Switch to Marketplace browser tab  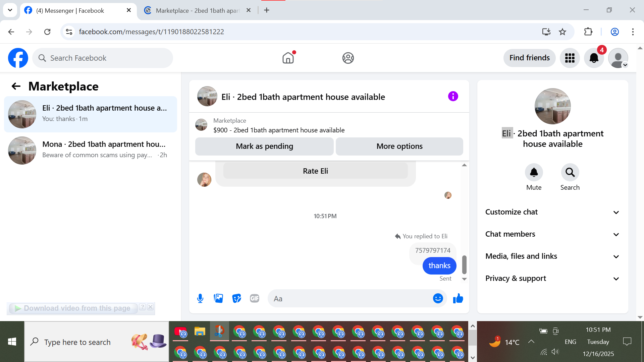click(x=198, y=10)
